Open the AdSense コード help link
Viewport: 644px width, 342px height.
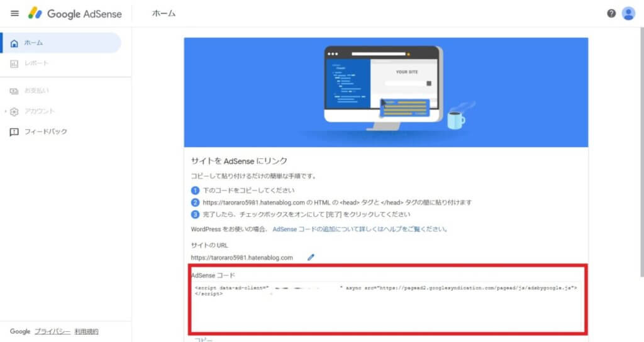point(360,229)
